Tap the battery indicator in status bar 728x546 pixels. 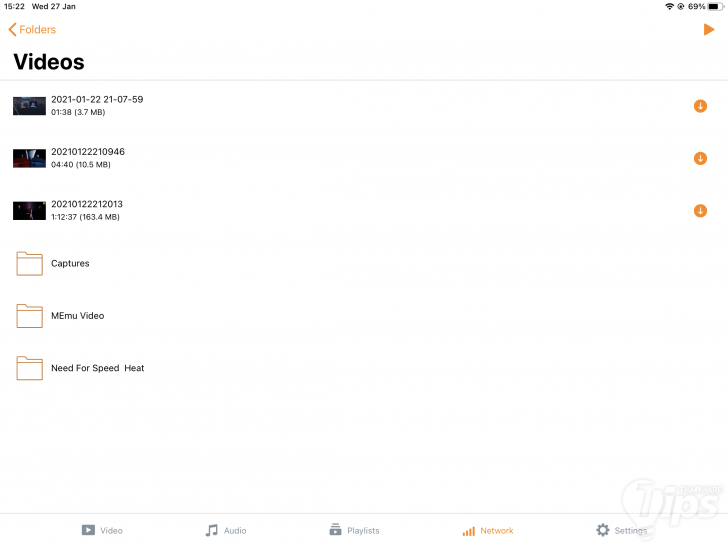point(715,6)
